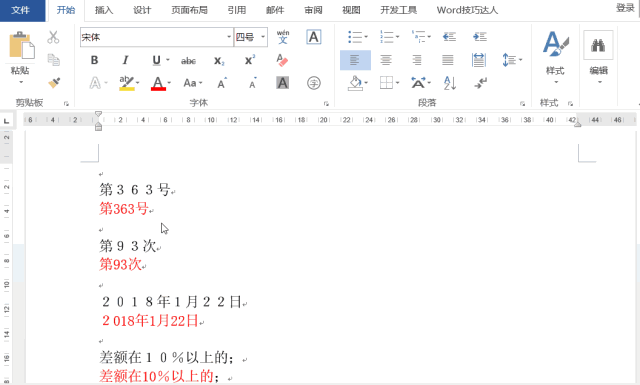
Task: Select the Format Painter brush
Action: (54, 83)
